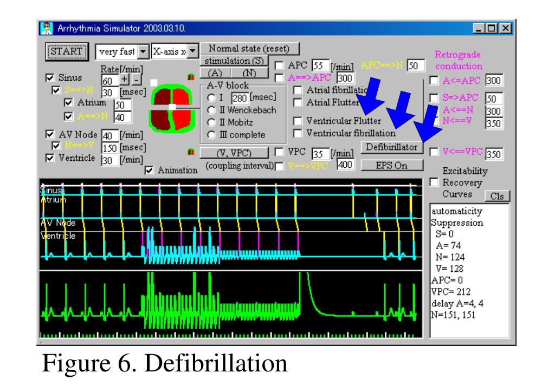
Task: Toggle the AV Node checkbox
Action: click(x=50, y=134)
